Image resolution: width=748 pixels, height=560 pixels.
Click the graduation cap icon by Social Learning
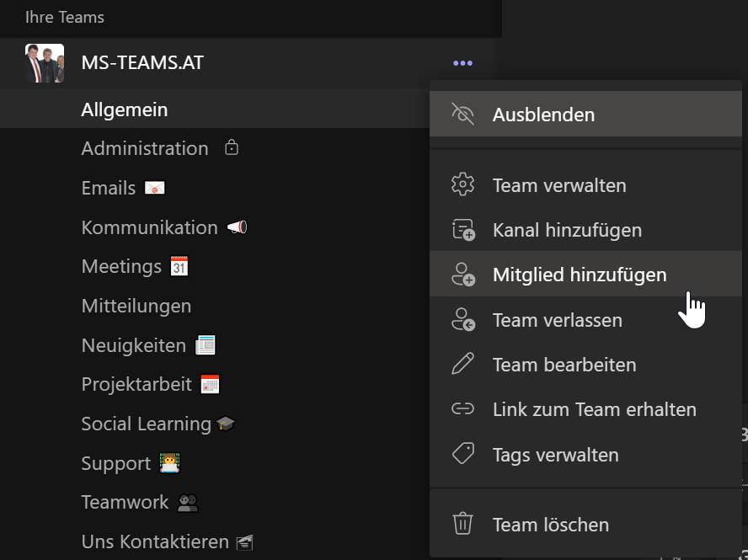(226, 423)
